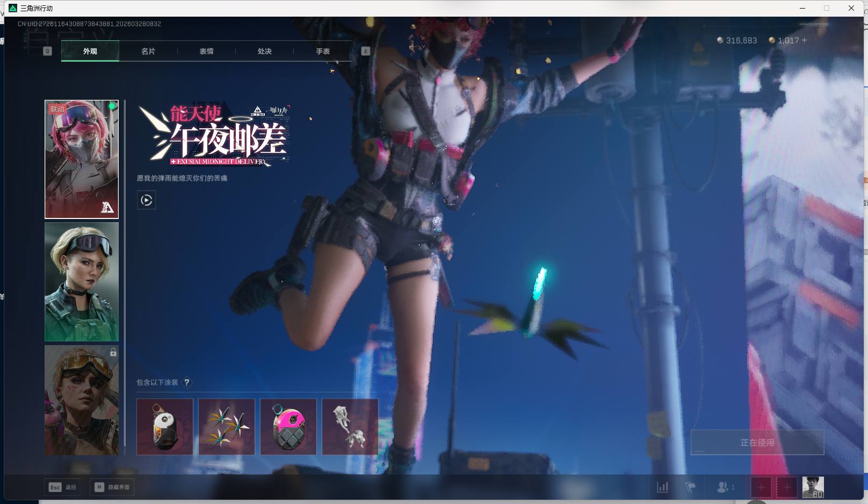Screen dimensions: 868x504
Task: View the pink-topped grenade item
Action: [x=288, y=427]
